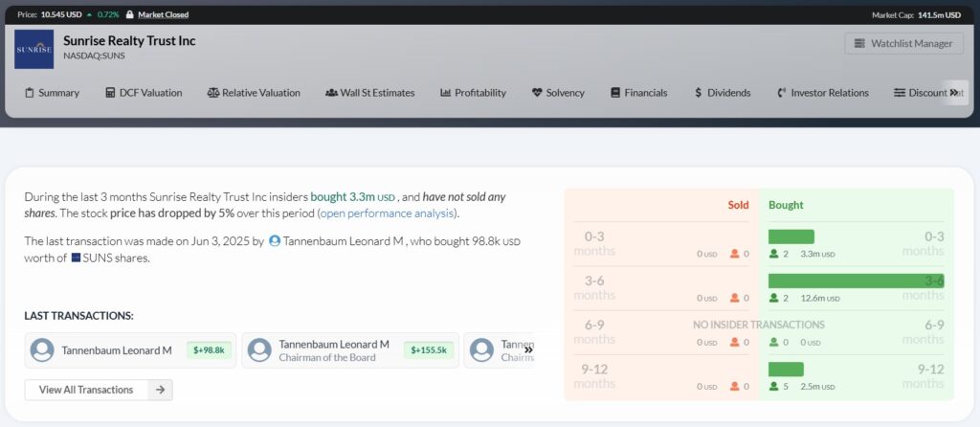
Task: Click the NASDAQ:SUNS ticker text
Action: tap(95, 56)
